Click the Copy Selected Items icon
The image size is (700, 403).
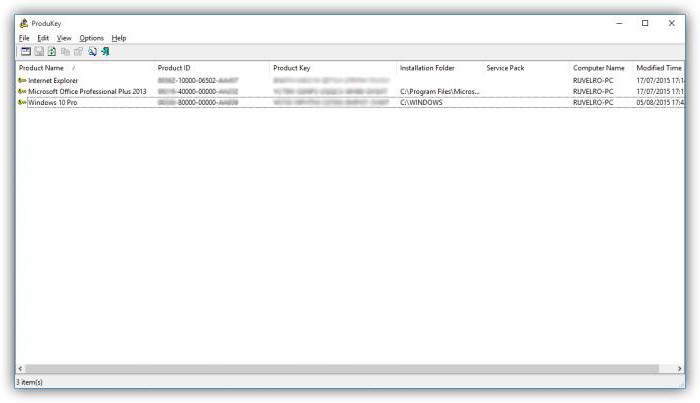65,51
